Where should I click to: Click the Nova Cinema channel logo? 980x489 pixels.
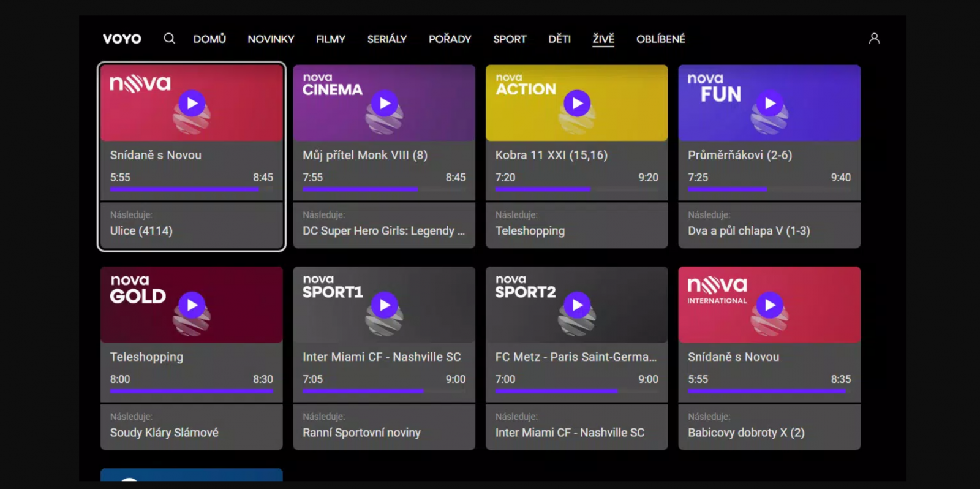click(x=333, y=85)
